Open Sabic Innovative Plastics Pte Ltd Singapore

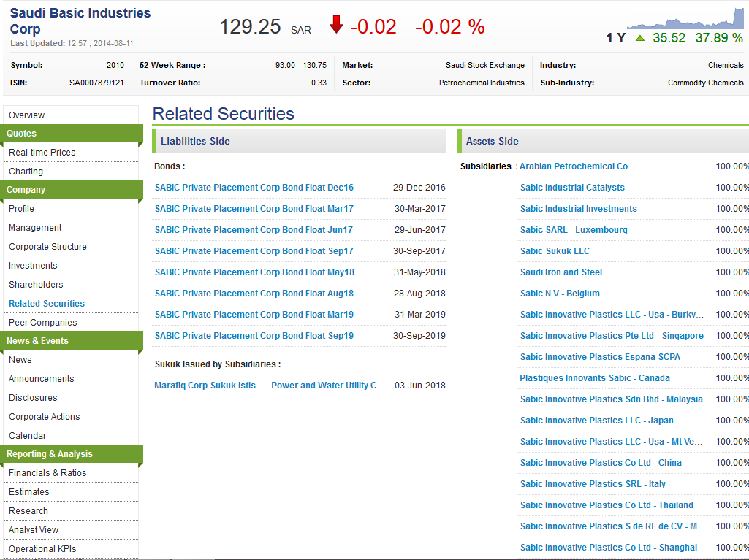pos(612,336)
